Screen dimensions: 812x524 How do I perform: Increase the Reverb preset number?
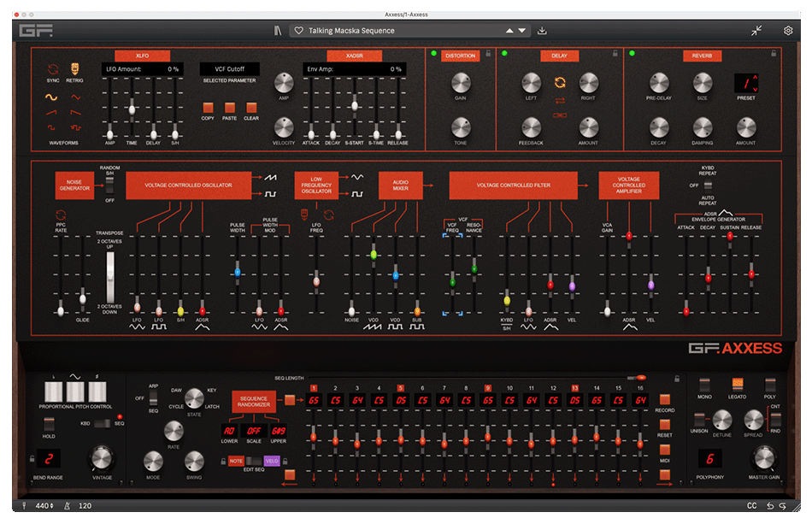(755, 78)
